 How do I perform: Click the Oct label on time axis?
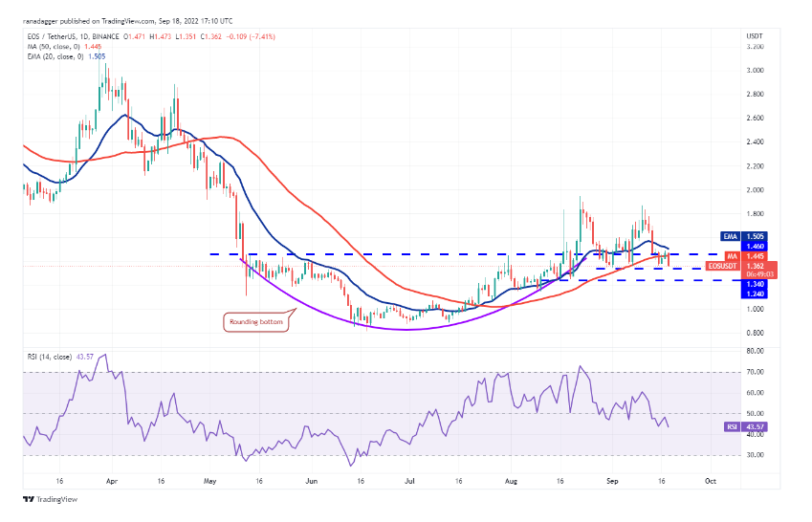click(711, 481)
